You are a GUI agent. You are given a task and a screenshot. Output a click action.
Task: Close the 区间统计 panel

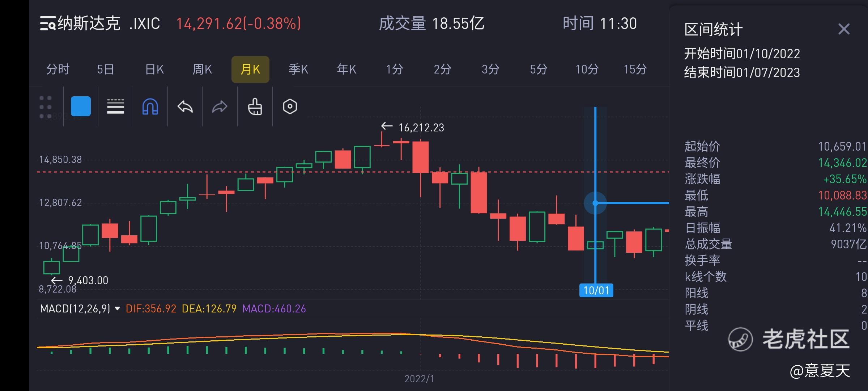[x=844, y=29]
